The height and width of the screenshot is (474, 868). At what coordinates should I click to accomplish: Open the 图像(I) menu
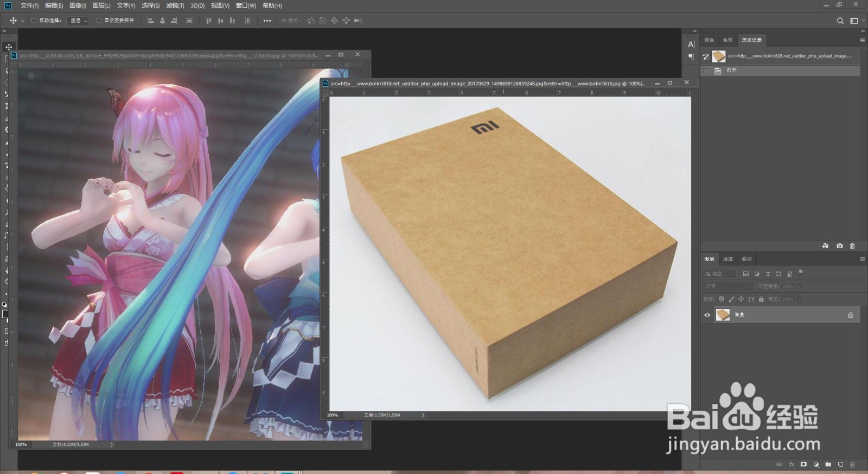point(78,5)
